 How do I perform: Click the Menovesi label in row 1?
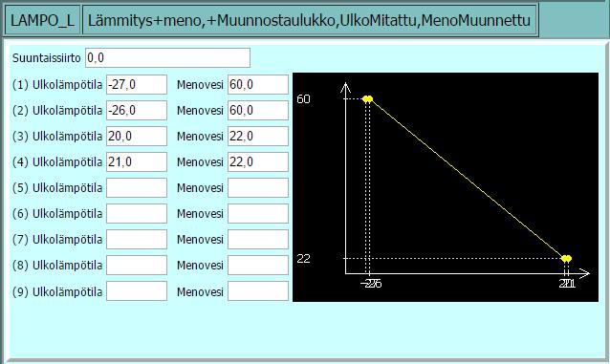point(200,85)
